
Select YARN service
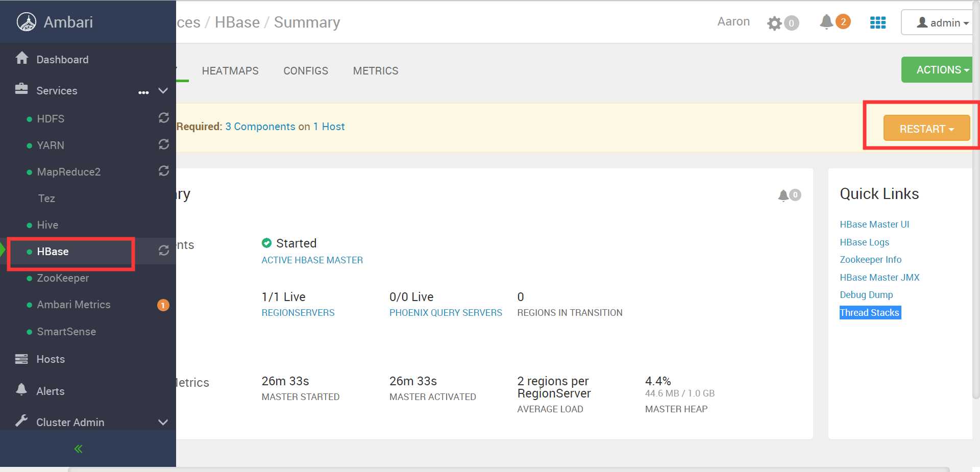tap(51, 145)
